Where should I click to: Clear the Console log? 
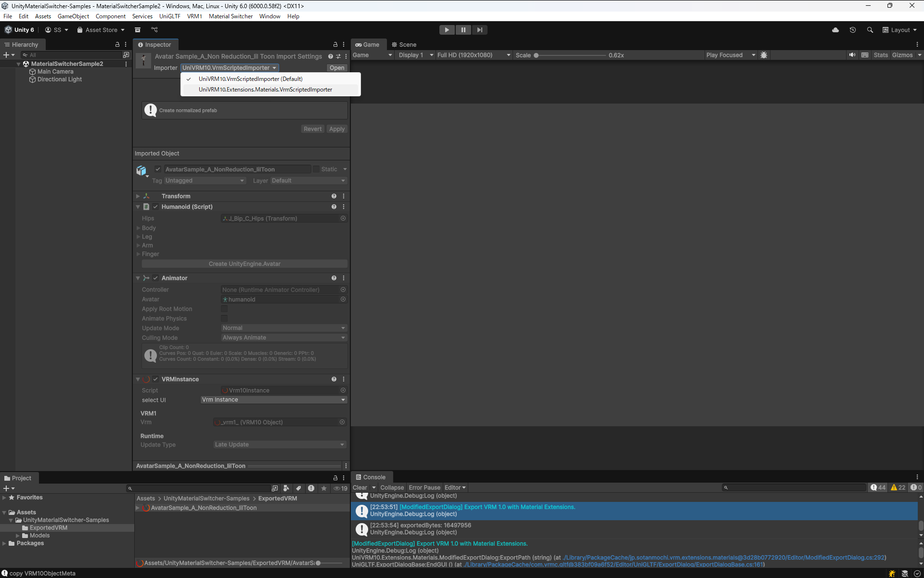[359, 487]
